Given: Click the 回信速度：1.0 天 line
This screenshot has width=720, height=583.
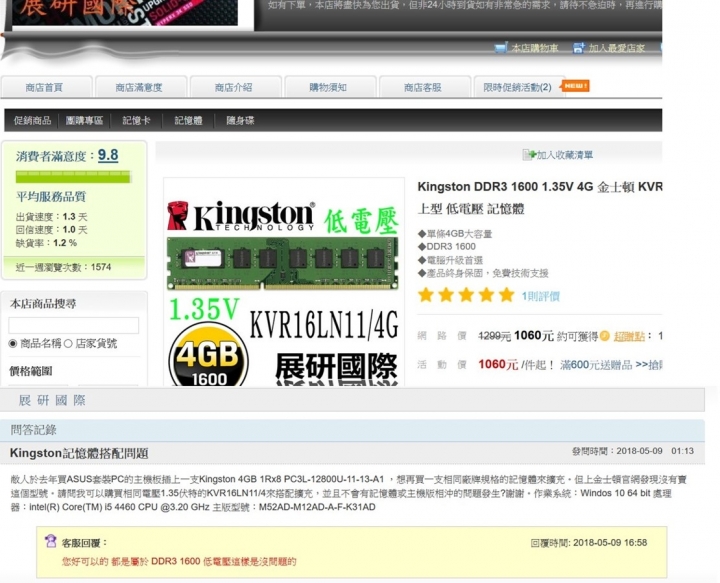Looking at the screenshot, I should pyautogui.click(x=51, y=230).
